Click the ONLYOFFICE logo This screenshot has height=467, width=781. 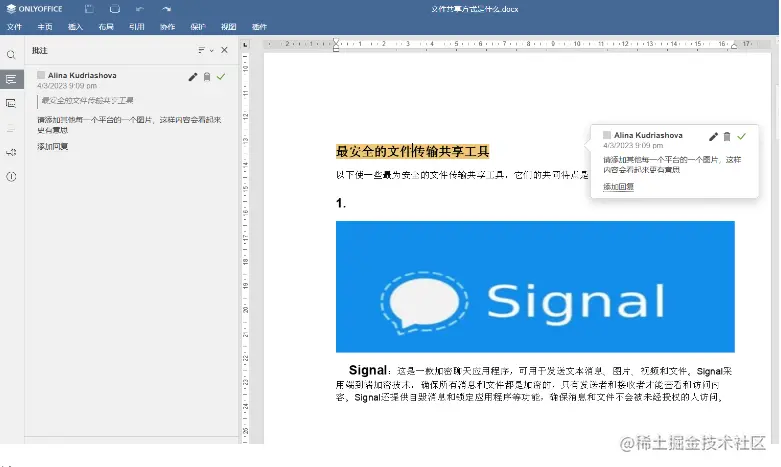coord(34,8)
